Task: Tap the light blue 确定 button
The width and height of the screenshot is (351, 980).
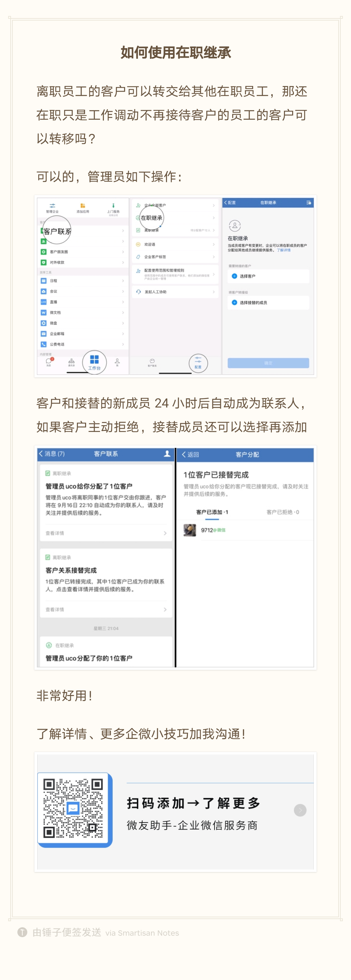Action: tap(268, 363)
